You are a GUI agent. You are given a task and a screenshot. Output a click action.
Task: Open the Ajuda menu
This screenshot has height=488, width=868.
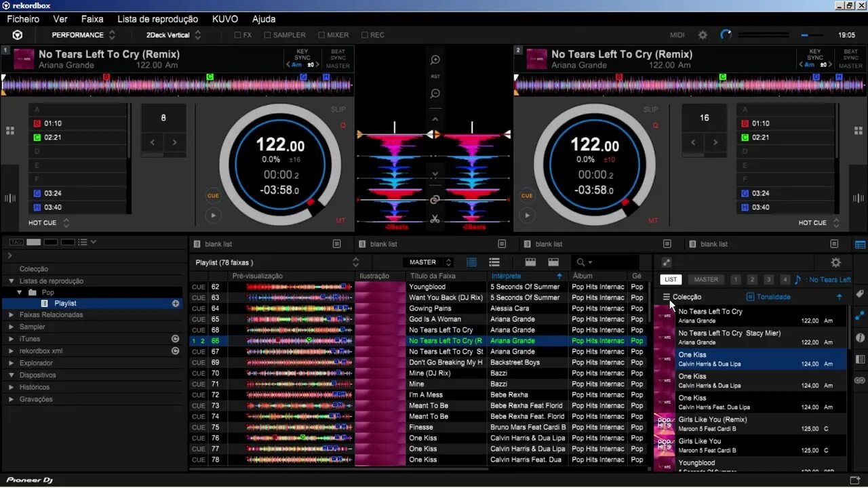pos(264,19)
